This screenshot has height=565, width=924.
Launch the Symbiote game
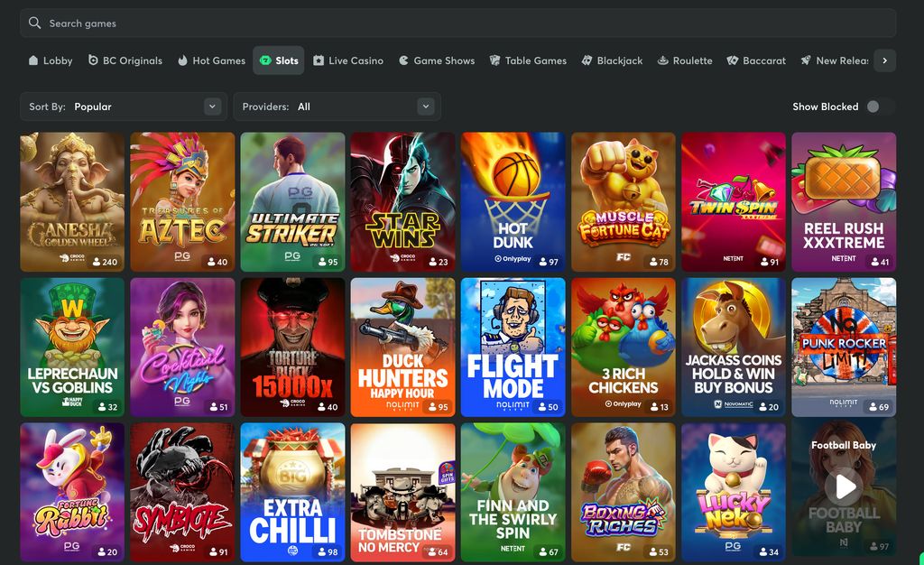[182, 493]
